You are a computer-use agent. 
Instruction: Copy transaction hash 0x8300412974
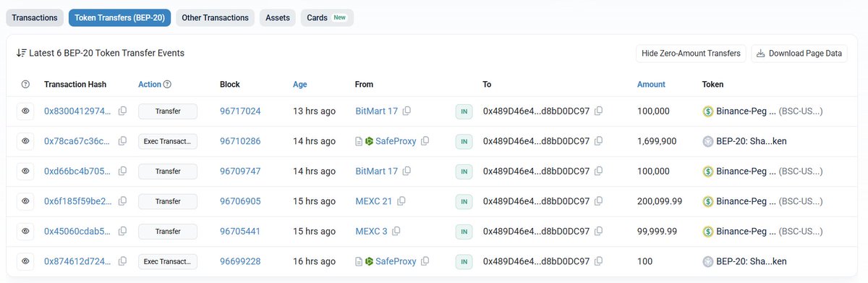pos(122,111)
